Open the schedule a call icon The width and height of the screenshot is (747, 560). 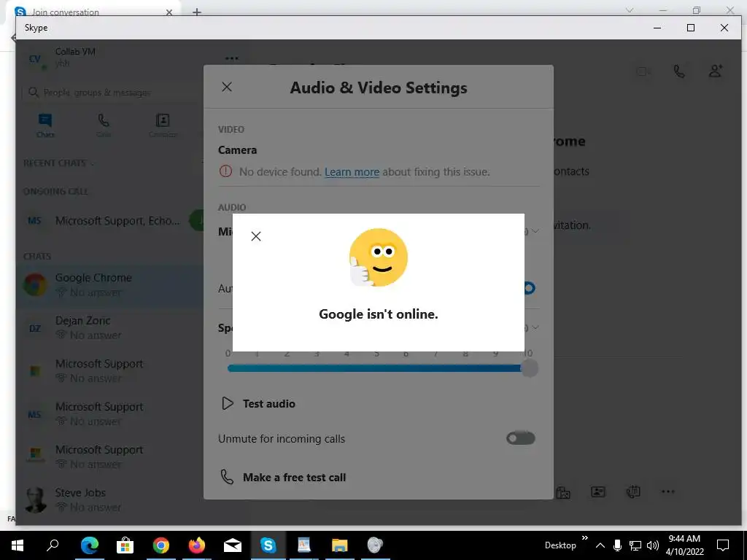coord(633,491)
